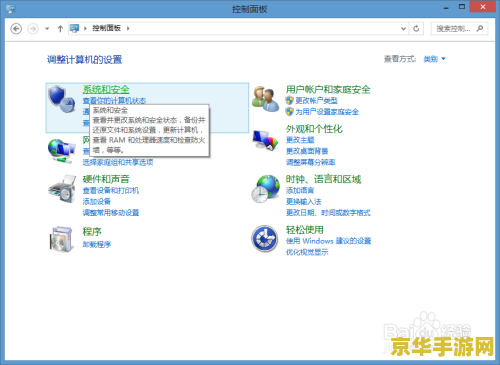
Task: Click in the 搜索控制面板 search box
Action: 459,29
